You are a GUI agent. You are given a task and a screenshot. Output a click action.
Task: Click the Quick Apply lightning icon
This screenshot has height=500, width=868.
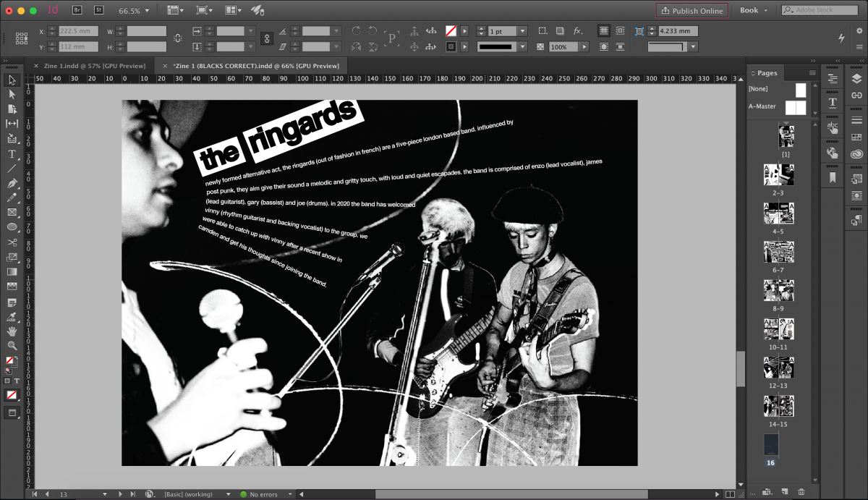841,38
